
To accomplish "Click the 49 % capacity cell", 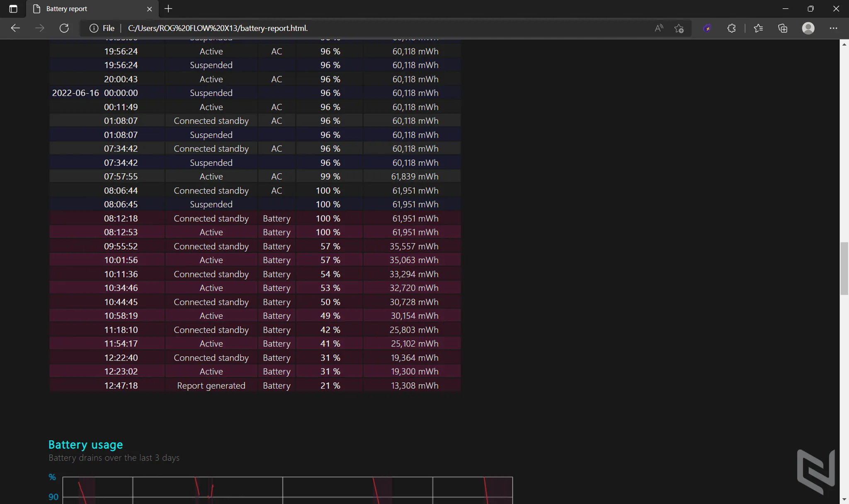I will 330,315.
